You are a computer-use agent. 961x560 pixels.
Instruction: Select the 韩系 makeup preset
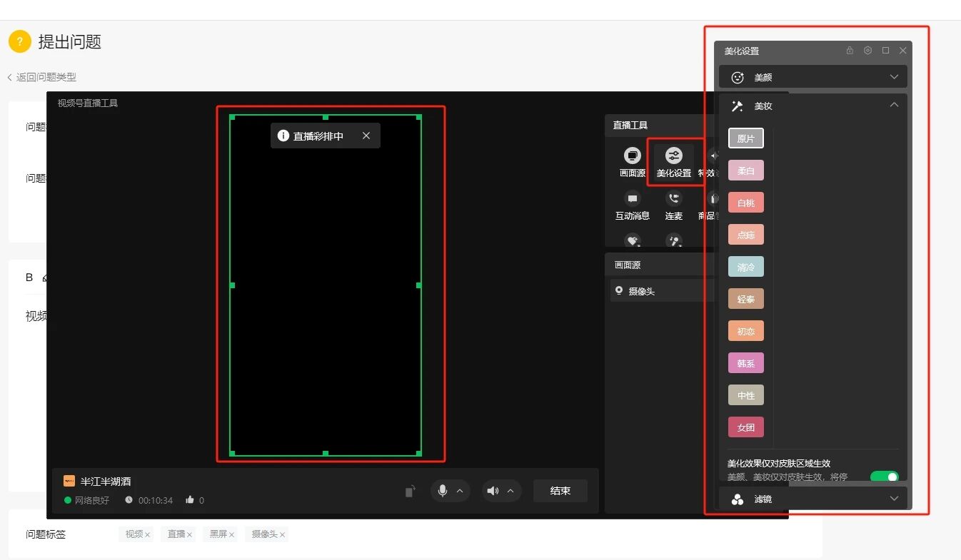[746, 363]
